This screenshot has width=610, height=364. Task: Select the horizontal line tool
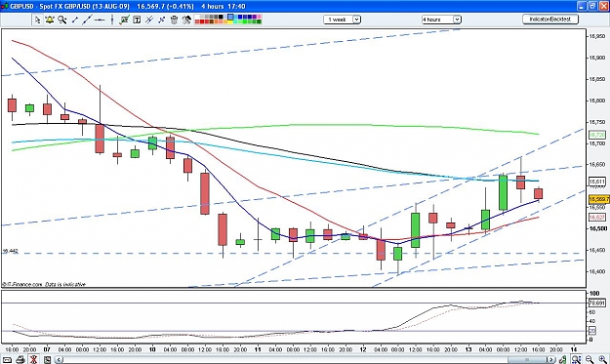100,20
